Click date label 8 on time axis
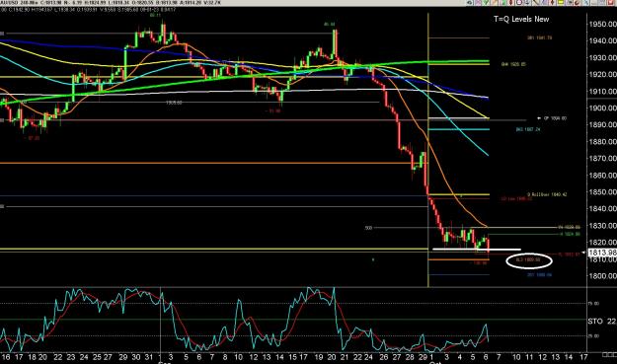The height and width of the screenshot is (364, 617). [225, 357]
